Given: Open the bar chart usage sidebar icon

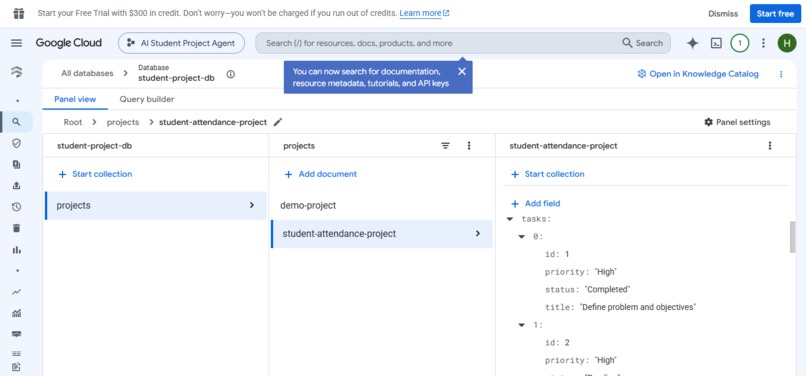Looking at the screenshot, I should click(x=16, y=249).
